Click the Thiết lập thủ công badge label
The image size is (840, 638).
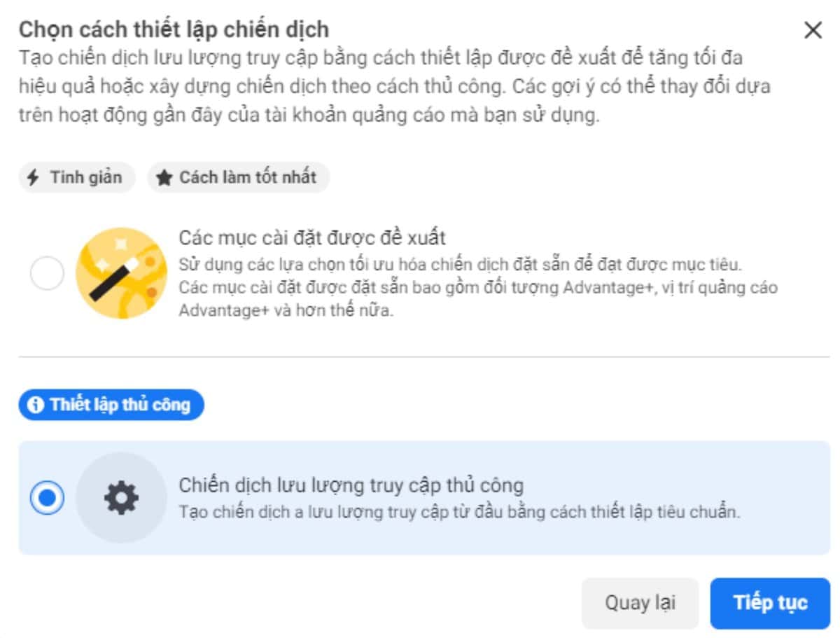point(120,405)
